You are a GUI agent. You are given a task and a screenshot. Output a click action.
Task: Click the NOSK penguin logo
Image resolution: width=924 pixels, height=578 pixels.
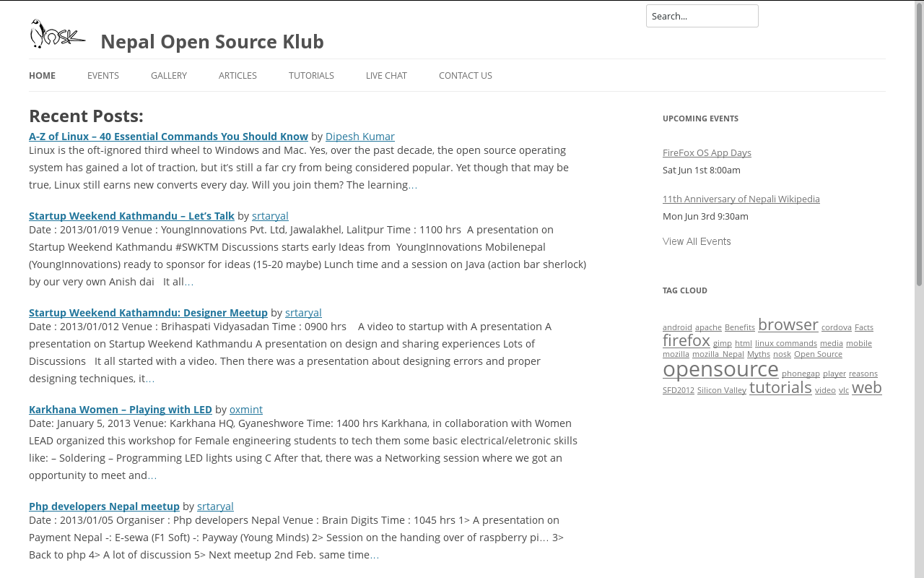pyautogui.click(x=58, y=34)
